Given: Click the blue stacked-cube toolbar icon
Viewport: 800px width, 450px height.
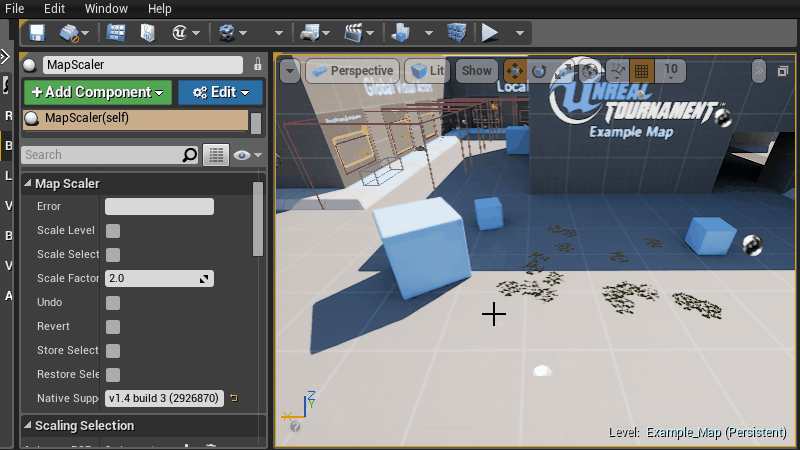Looking at the screenshot, I should point(457,33).
